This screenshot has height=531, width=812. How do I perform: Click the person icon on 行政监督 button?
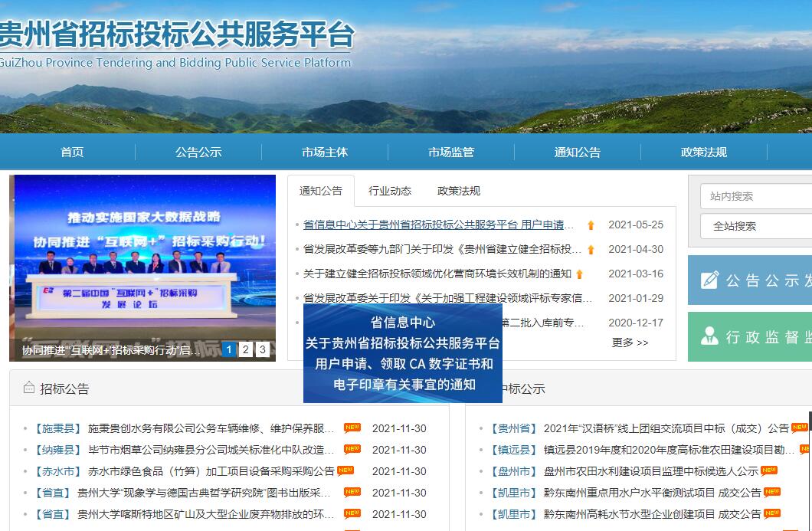(710, 336)
